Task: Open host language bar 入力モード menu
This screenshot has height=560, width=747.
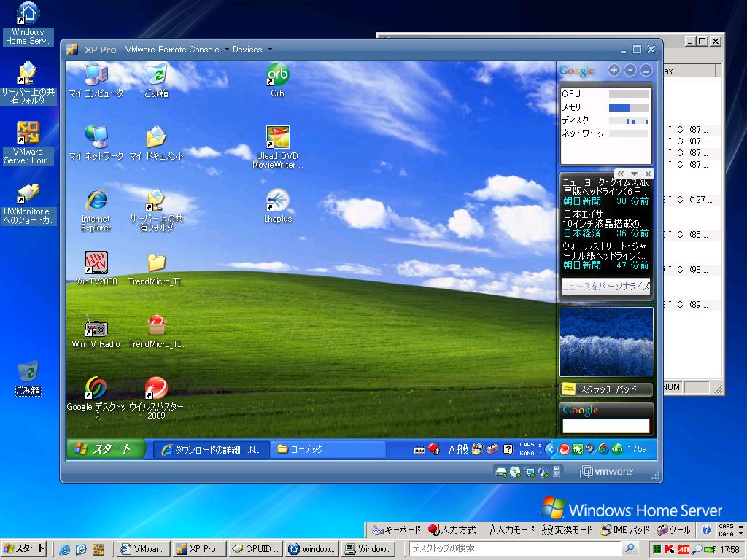Action: tap(511, 530)
